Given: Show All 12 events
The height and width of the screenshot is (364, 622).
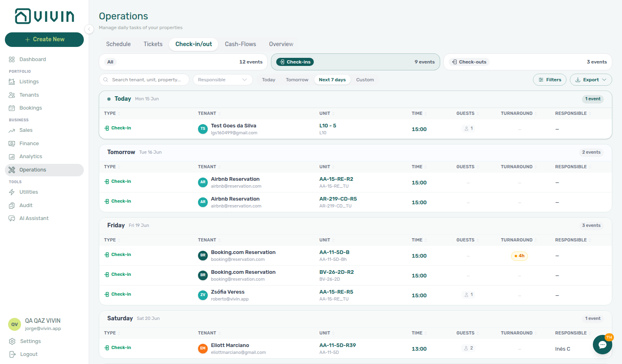Looking at the screenshot, I should tap(183, 62).
